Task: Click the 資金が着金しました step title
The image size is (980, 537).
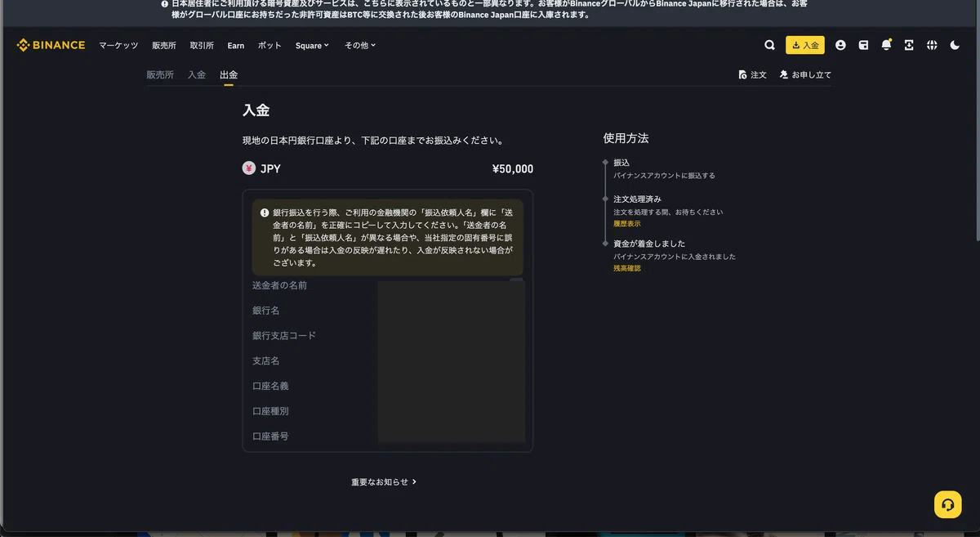Action: [x=649, y=244]
